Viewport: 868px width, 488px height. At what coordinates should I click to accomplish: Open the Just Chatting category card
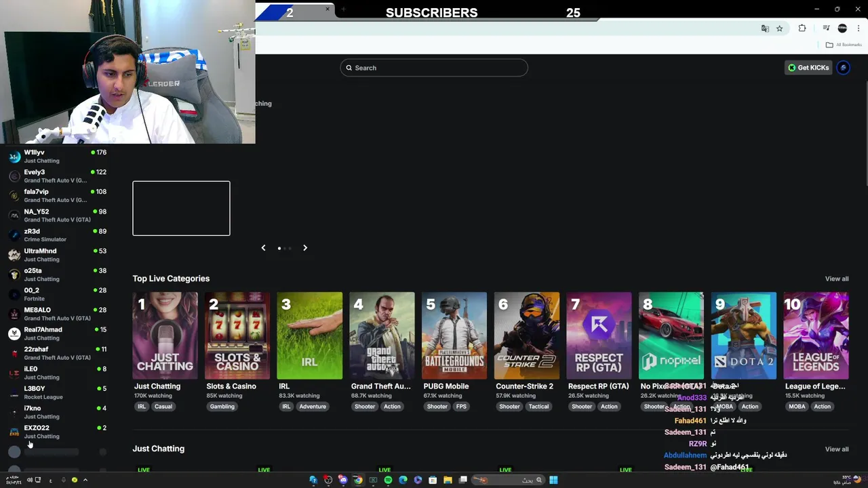click(x=165, y=335)
